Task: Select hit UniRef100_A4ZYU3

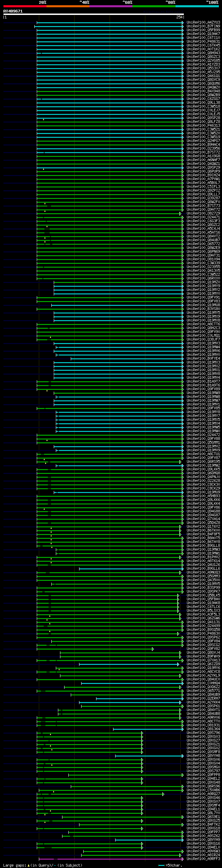Action: 203,22
